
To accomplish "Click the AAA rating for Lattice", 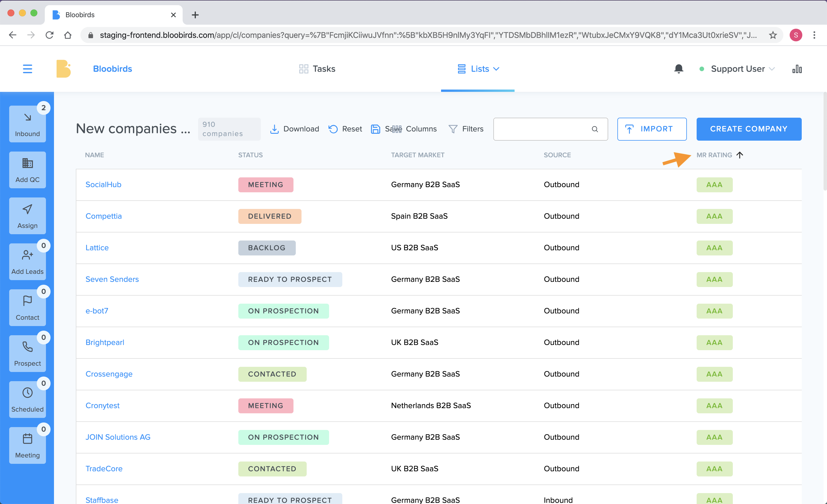I will pos(714,248).
